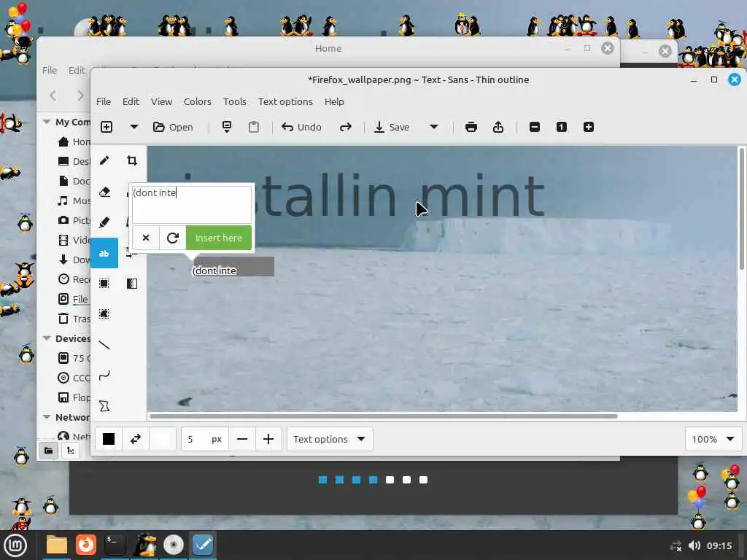Click the Redo arrow icon
The width and height of the screenshot is (747, 560).
click(346, 127)
